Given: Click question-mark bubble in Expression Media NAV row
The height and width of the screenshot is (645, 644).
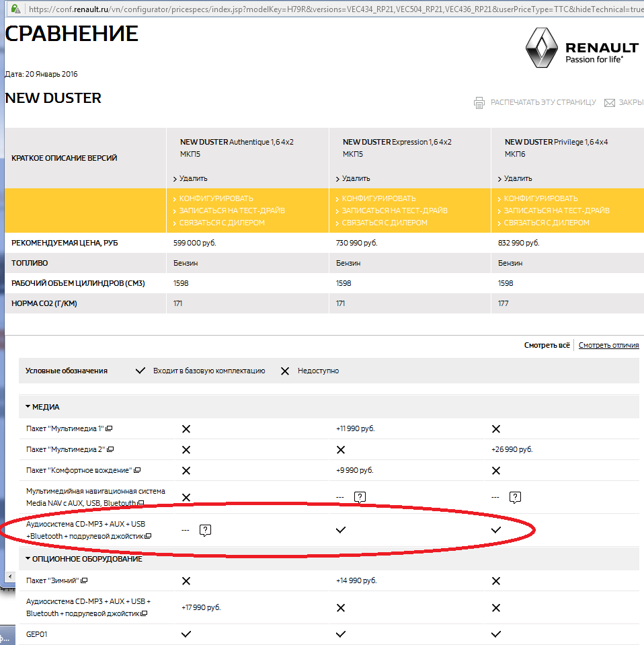Looking at the screenshot, I should [x=360, y=497].
